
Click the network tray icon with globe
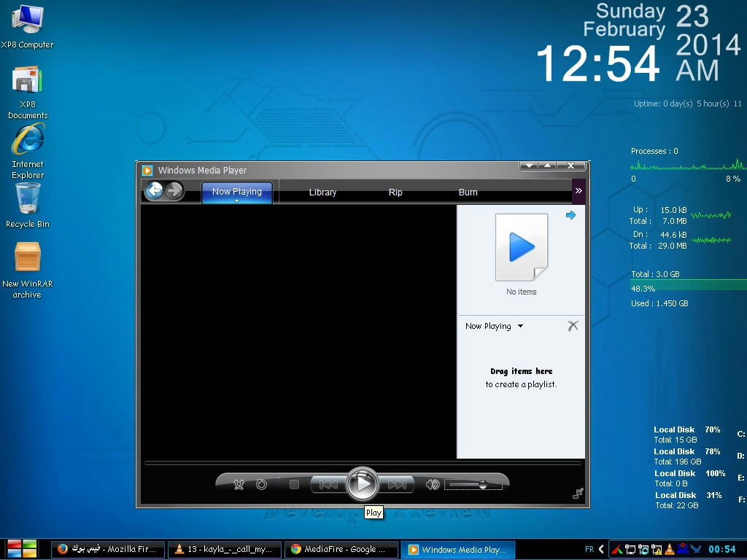(643, 550)
